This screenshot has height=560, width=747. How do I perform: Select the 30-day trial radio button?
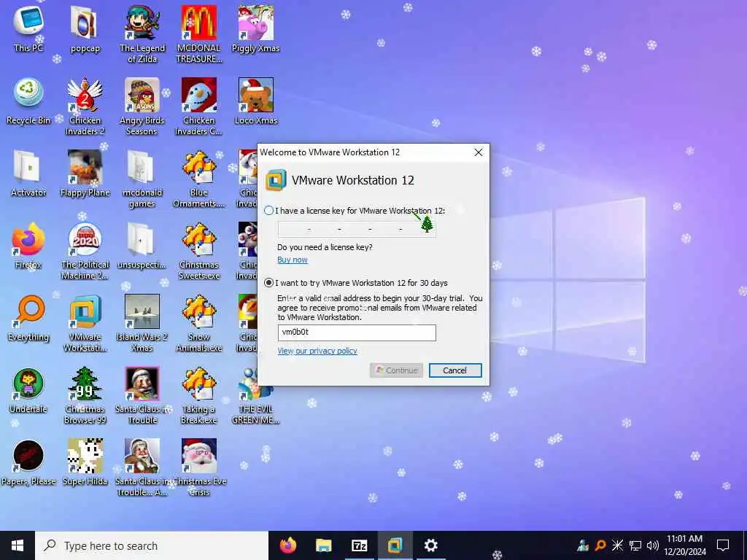pos(268,283)
